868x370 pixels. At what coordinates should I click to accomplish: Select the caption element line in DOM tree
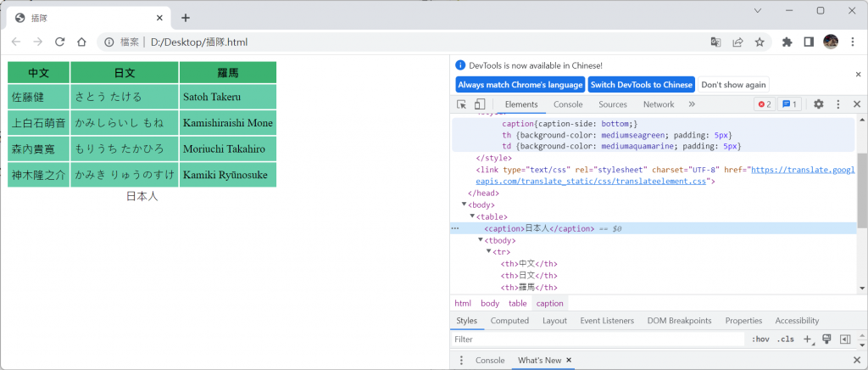(x=654, y=228)
